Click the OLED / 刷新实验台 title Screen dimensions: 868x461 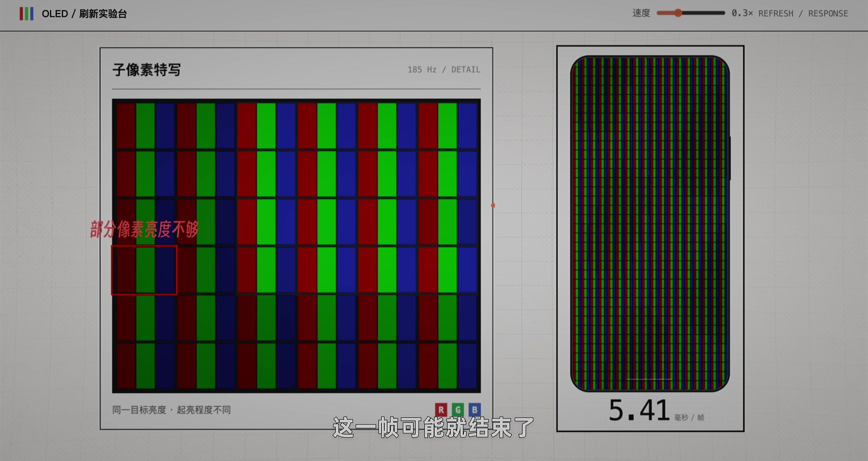click(x=84, y=14)
